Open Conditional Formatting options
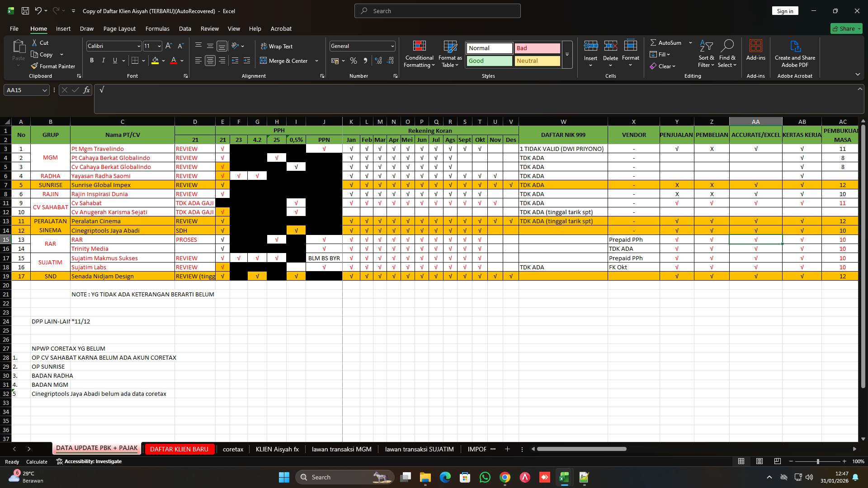868x488 pixels. [x=419, y=53]
